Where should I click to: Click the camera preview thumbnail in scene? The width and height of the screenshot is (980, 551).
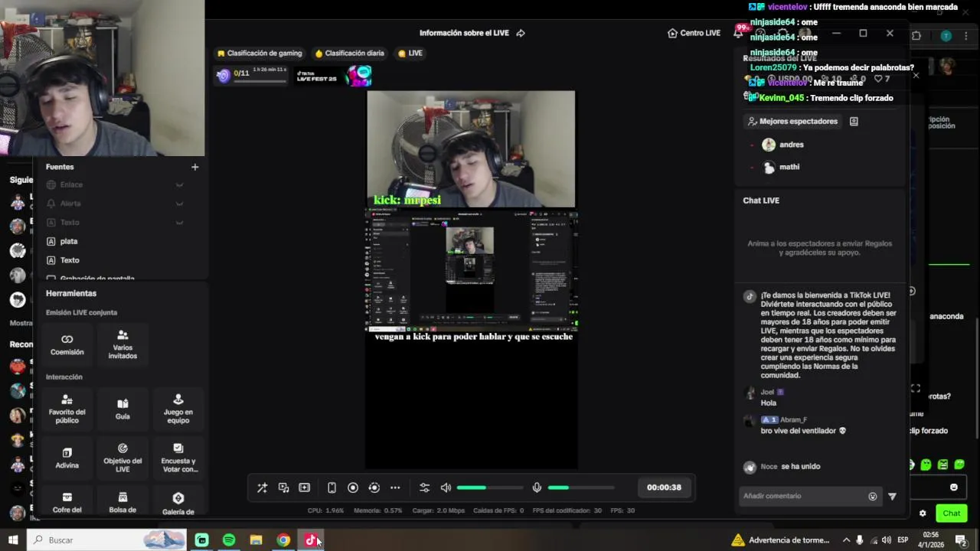(471, 149)
